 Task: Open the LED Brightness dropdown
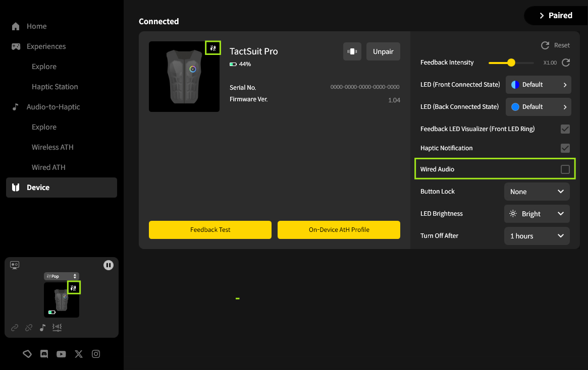(x=537, y=214)
